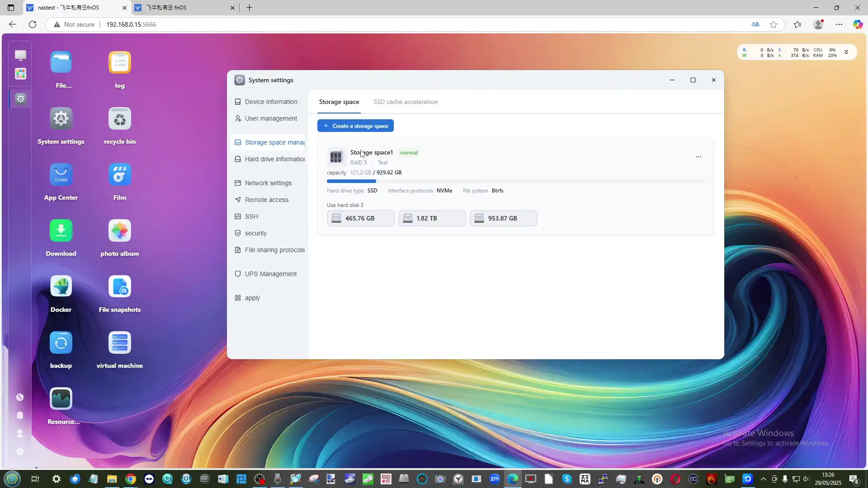868x488 pixels.
Task: Open UPS Management section
Action: pos(268,274)
